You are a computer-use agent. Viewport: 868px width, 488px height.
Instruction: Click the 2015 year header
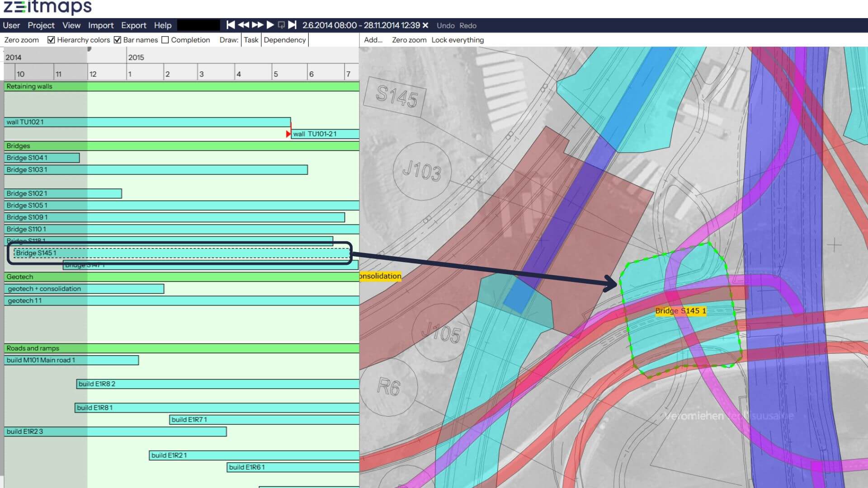[136, 57]
